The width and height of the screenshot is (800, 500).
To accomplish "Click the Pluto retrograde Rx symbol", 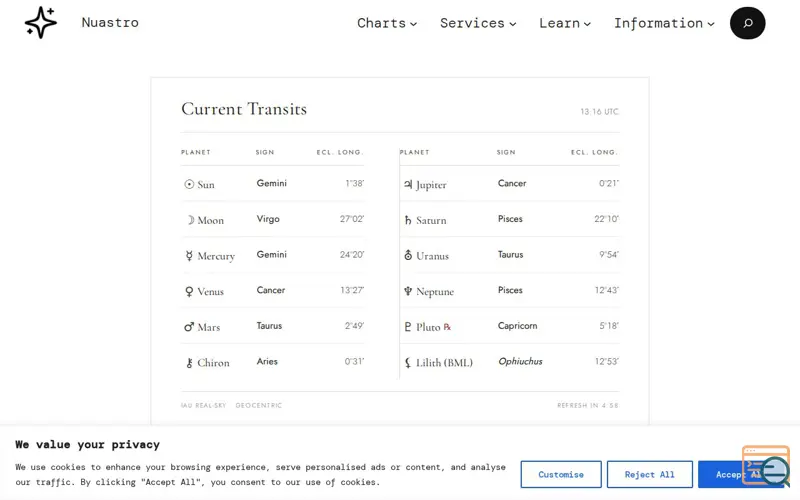I will pyautogui.click(x=447, y=327).
